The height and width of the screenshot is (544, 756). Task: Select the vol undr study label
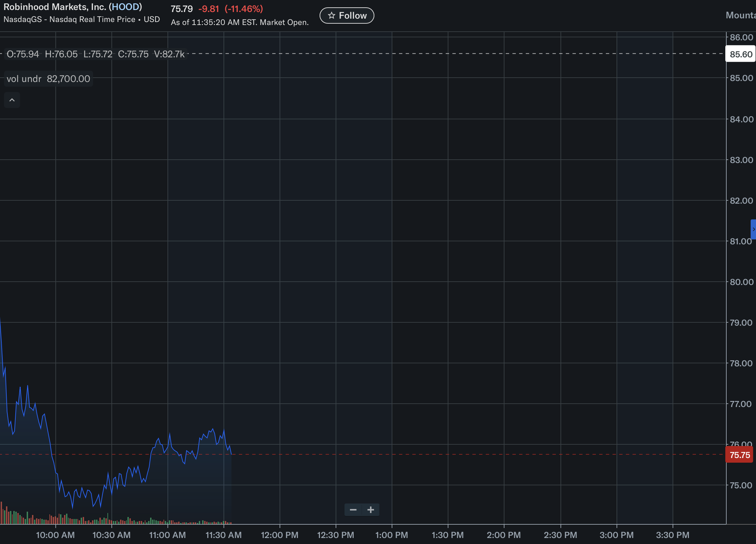click(x=24, y=79)
